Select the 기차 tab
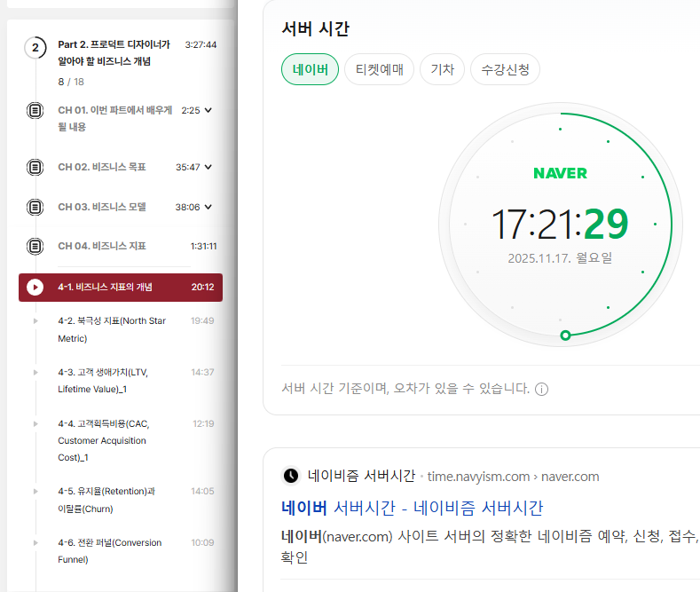This screenshot has width=700, height=592. (442, 69)
